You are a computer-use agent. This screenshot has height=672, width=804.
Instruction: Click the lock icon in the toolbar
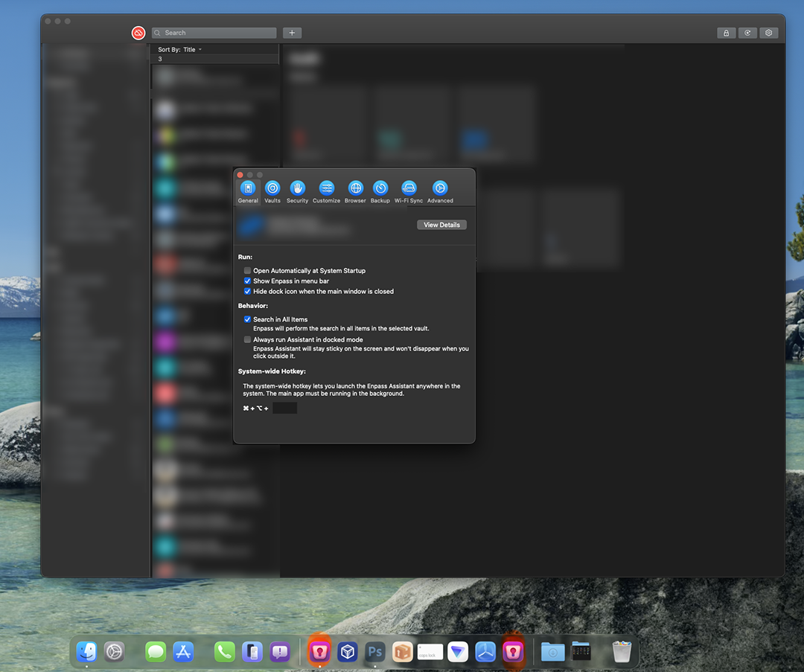tap(726, 33)
